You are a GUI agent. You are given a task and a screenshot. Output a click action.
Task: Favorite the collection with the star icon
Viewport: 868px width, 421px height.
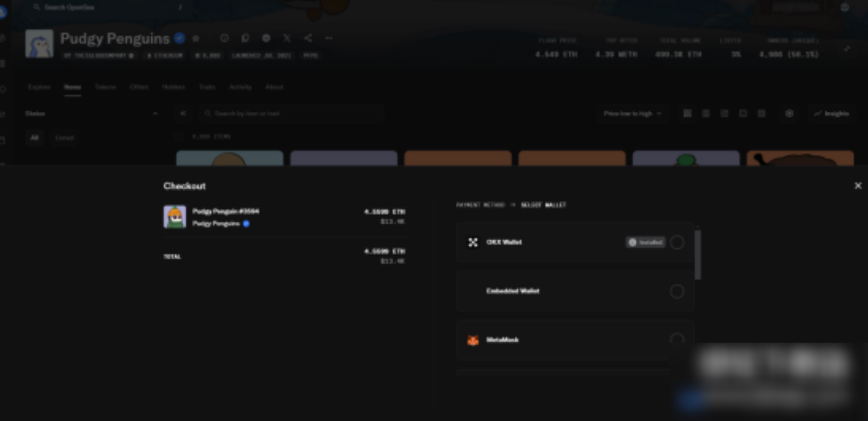point(196,38)
